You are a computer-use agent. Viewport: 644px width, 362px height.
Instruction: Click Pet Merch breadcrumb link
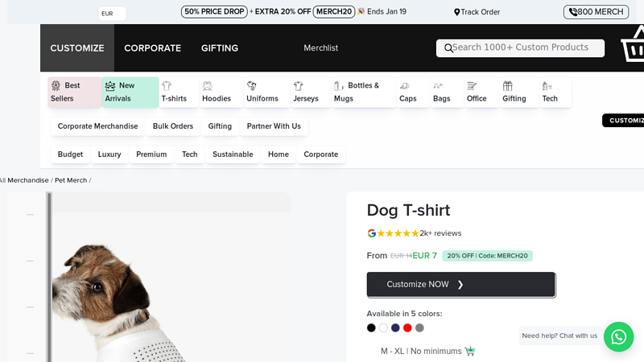[x=71, y=180]
